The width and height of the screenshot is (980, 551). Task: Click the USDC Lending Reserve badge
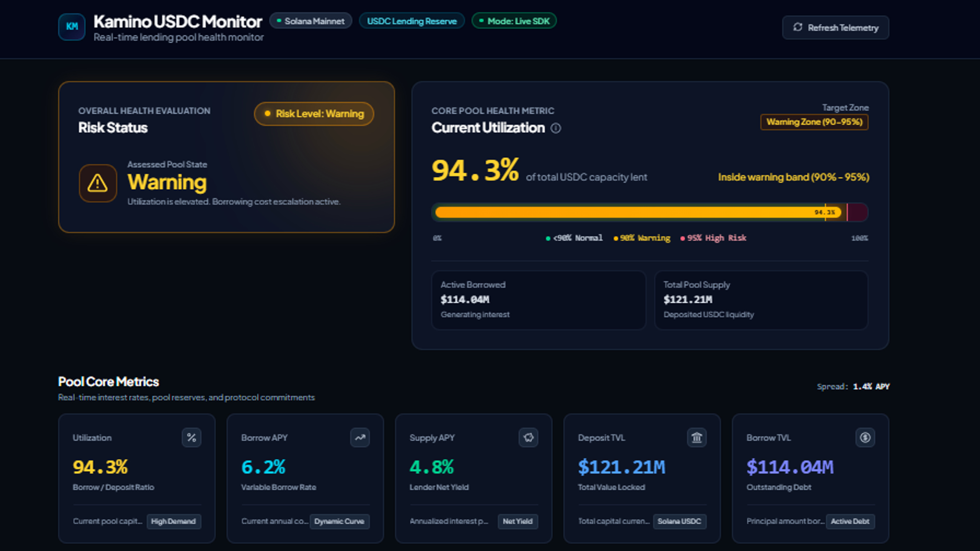click(x=412, y=21)
